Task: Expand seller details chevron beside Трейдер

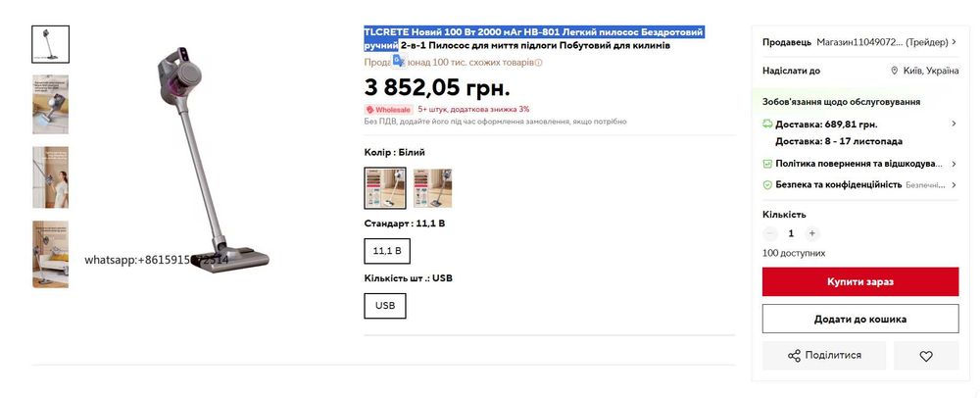Action: pyautogui.click(x=954, y=42)
